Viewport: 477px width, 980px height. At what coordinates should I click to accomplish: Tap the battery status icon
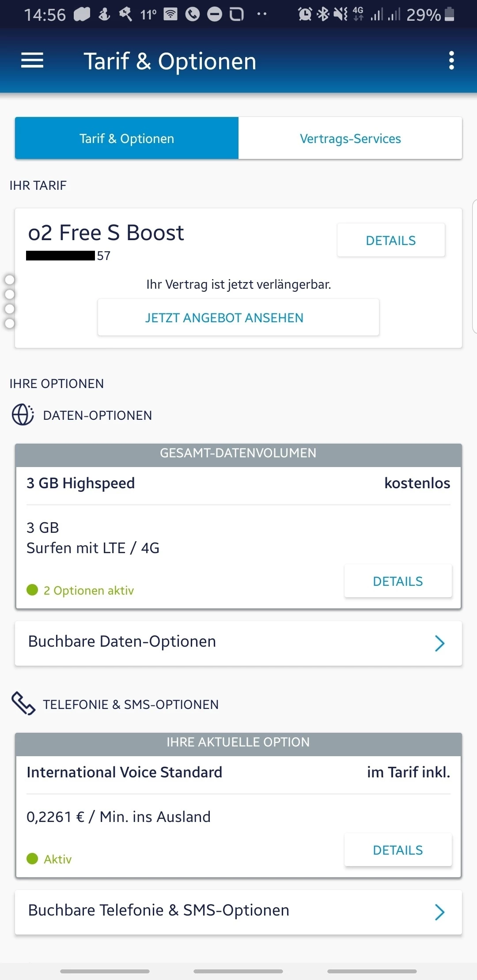[449, 15]
